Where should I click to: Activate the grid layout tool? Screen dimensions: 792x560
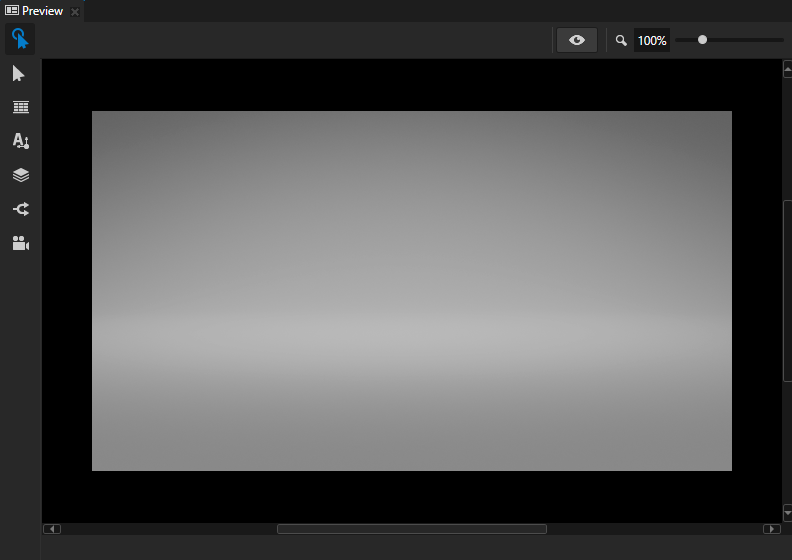point(20,107)
